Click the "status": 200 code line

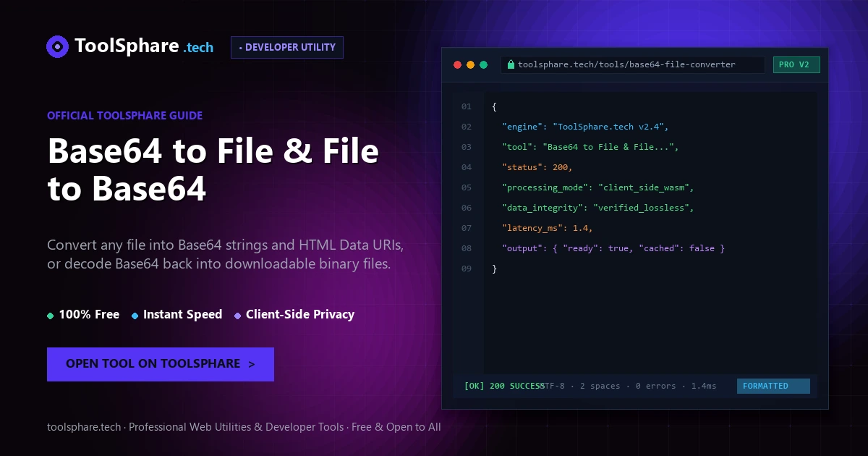pos(537,167)
